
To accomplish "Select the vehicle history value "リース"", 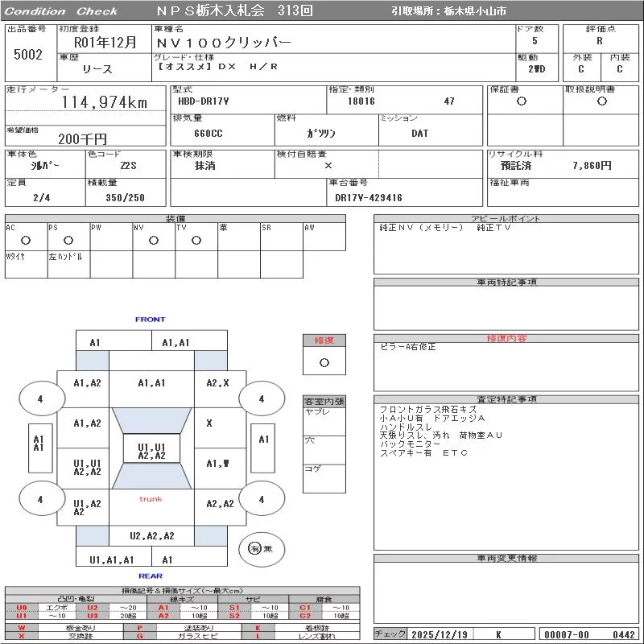I will 97,69.
